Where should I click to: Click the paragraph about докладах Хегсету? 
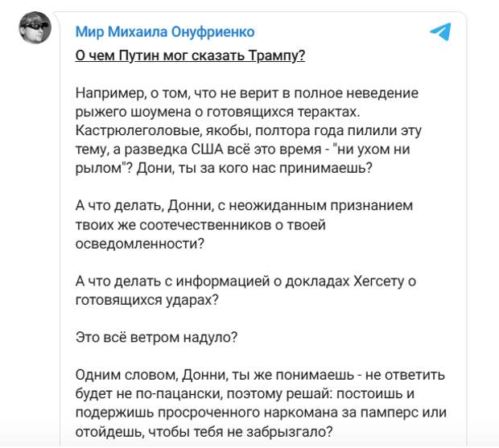(245, 290)
